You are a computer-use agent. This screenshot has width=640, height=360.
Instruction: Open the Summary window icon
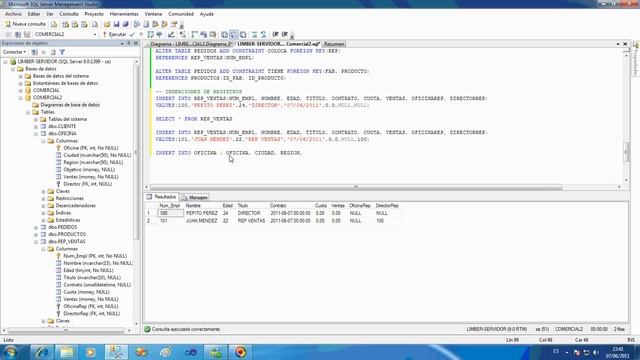[x=146, y=24]
